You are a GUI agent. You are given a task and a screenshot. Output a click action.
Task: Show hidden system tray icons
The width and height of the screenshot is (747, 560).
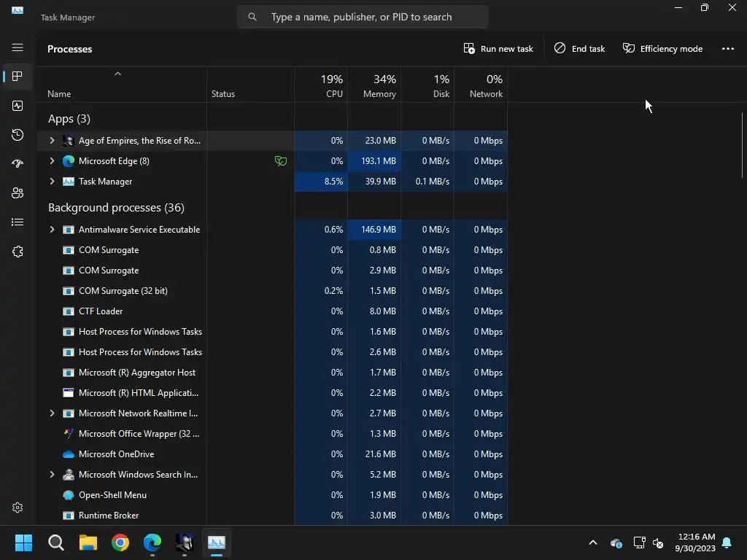[x=593, y=542]
